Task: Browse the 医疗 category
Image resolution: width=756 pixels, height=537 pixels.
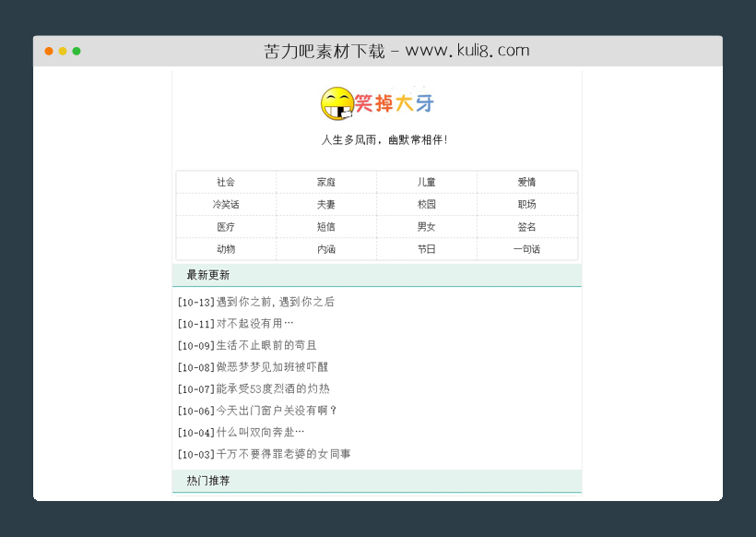Action: pyautogui.click(x=225, y=227)
